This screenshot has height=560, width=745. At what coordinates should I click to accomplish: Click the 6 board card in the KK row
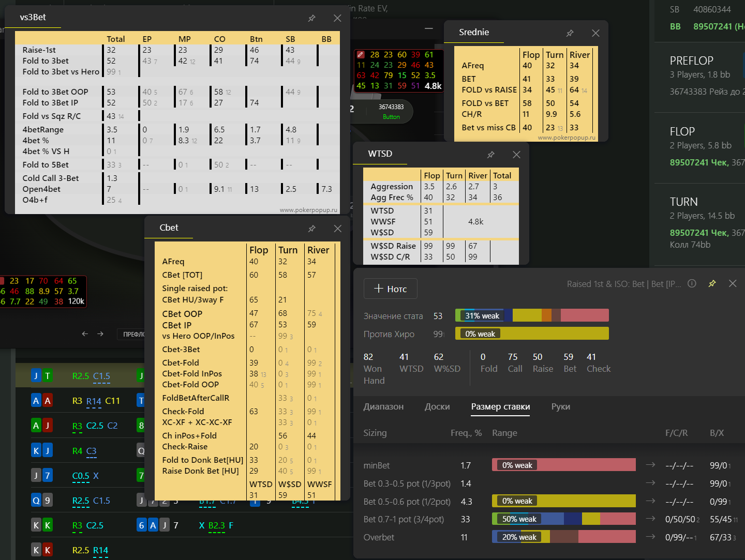(x=142, y=525)
